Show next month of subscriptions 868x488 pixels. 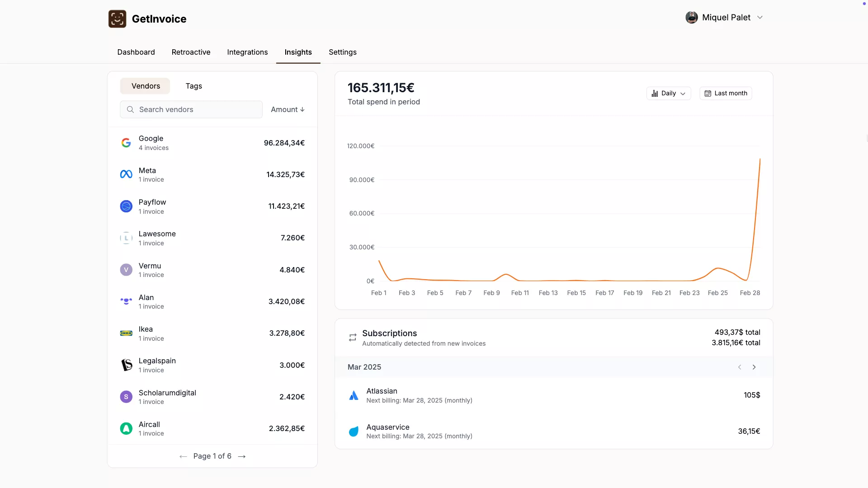pyautogui.click(x=754, y=367)
